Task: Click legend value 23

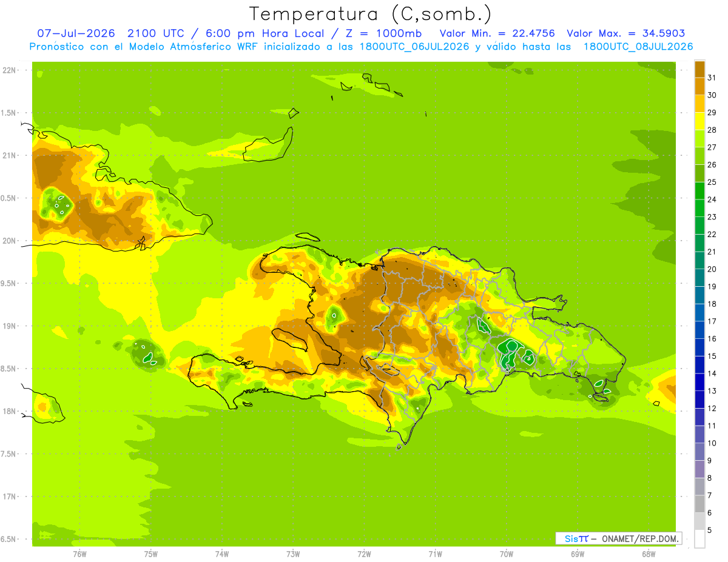Action: pos(712,217)
